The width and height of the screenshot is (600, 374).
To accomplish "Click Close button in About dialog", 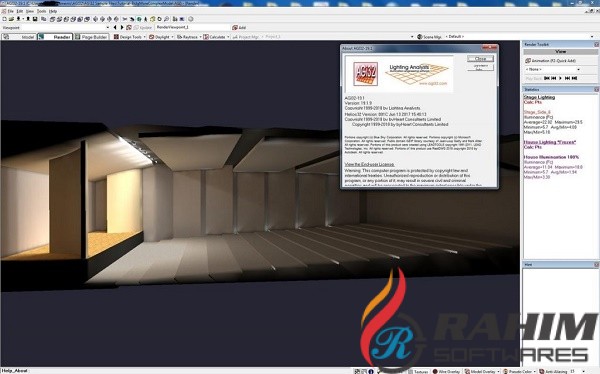I will [x=480, y=59].
